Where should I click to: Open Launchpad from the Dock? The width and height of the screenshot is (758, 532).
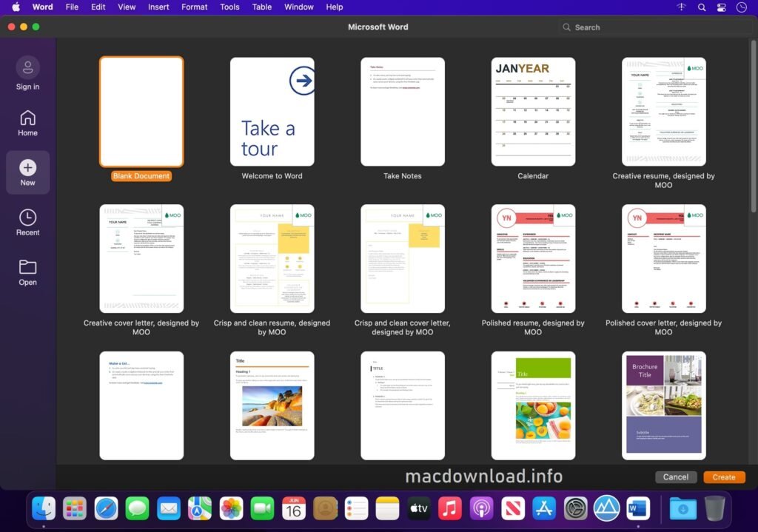tap(73, 508)
